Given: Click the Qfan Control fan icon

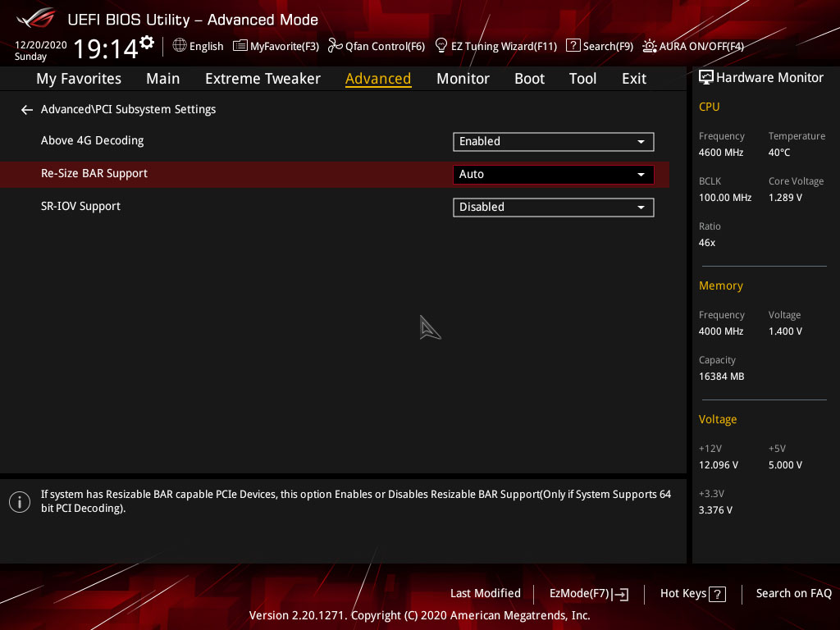Looking at the screenshot, I should [x=335, y=46].
